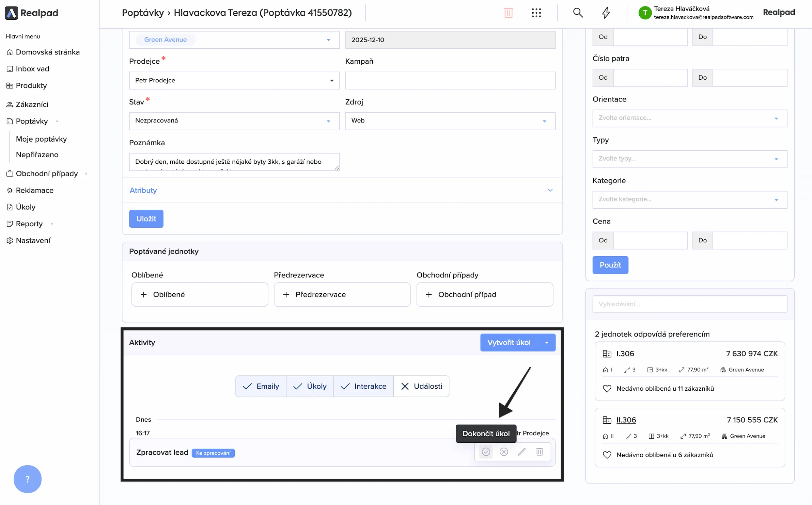Favorite unit I.306 heart icon
Viewport: 812px width, 505px height.
[607, 389]
